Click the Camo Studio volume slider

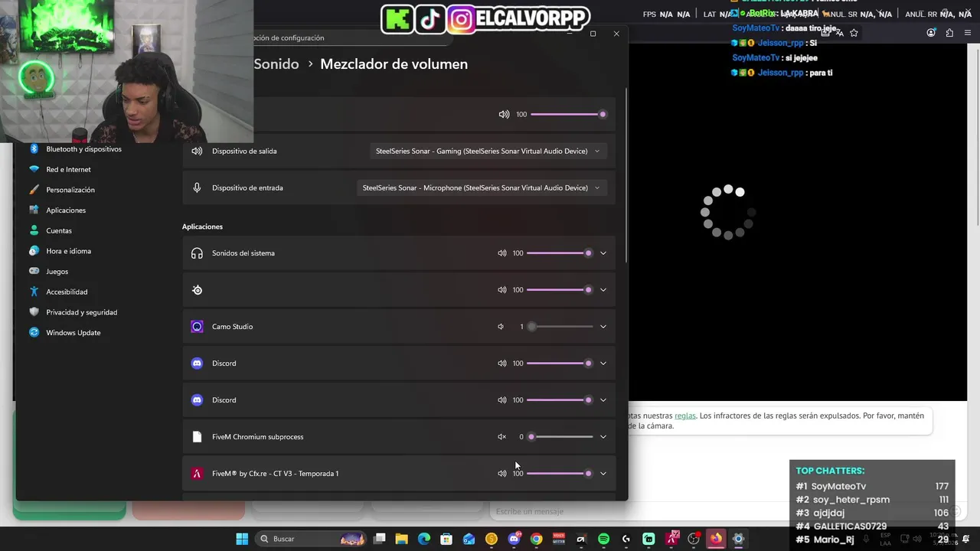click(560, 327)
